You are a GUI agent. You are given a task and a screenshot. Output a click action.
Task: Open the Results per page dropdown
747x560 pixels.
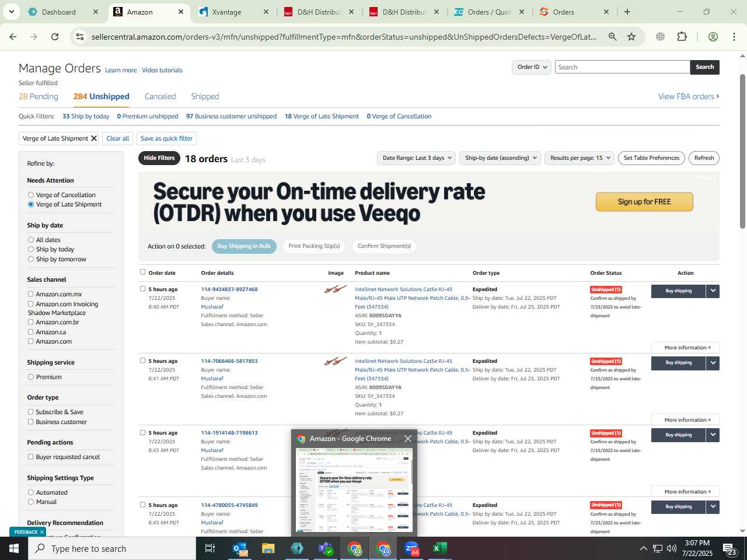(x=580, y=158)
